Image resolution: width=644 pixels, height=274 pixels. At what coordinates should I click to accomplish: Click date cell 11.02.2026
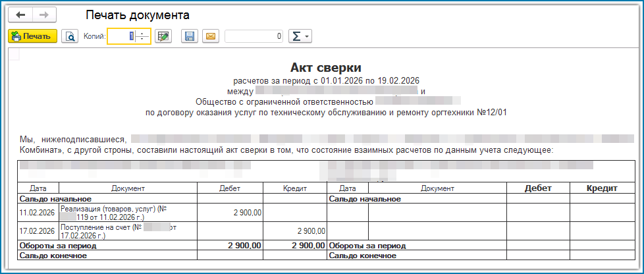[x=38, y=213]
